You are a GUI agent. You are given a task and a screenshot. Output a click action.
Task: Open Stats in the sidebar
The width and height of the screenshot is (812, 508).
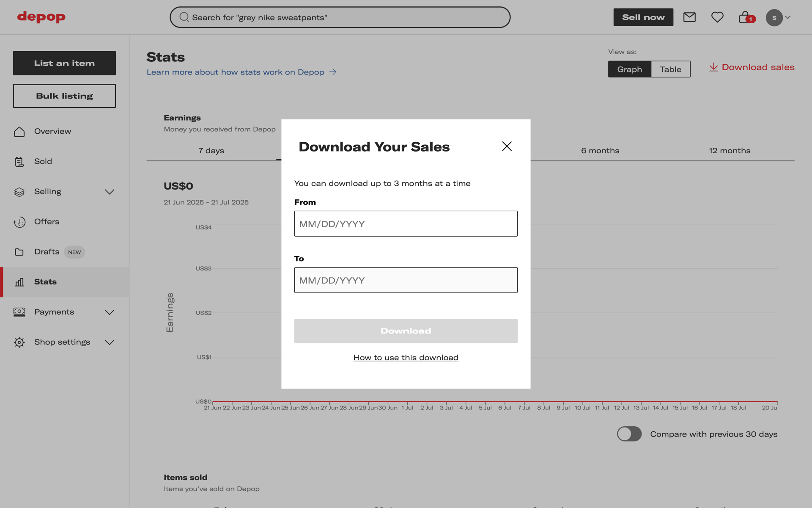click(x=64, y=282)
